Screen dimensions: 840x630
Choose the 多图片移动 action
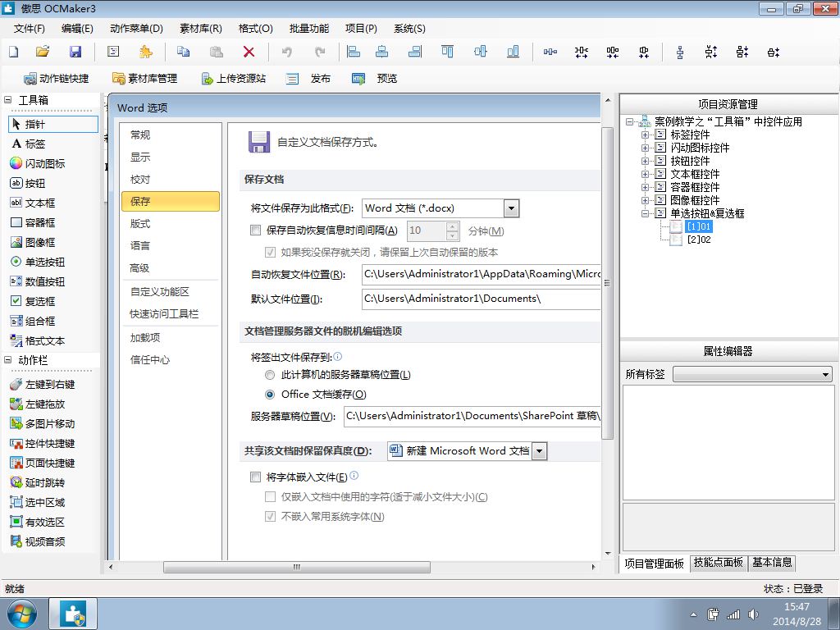(43, 424)
